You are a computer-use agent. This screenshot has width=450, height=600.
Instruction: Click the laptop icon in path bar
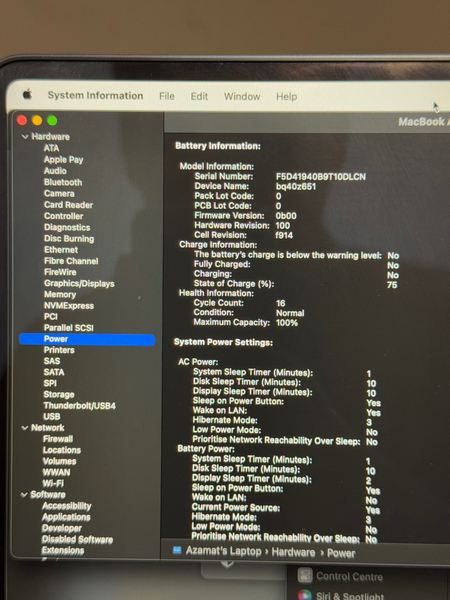[177, 550]
